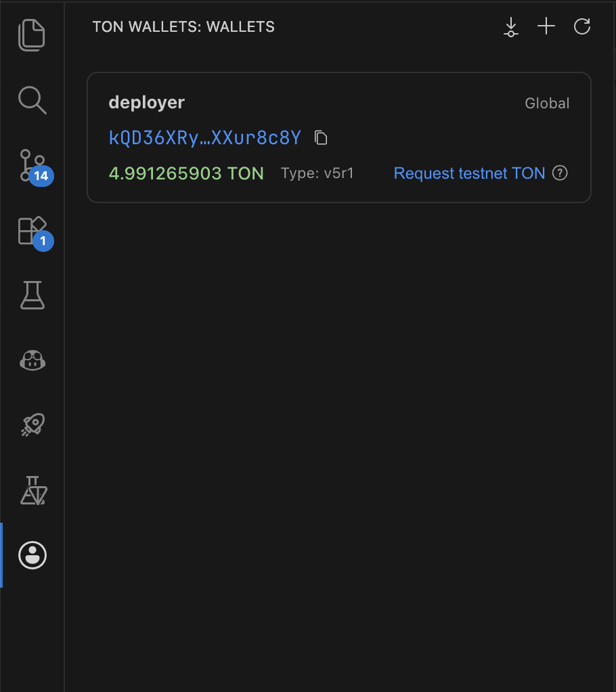Click the Type: v5r1 wallet label
The height and width of the screenshot is (692, 616).
coord(317,173)
